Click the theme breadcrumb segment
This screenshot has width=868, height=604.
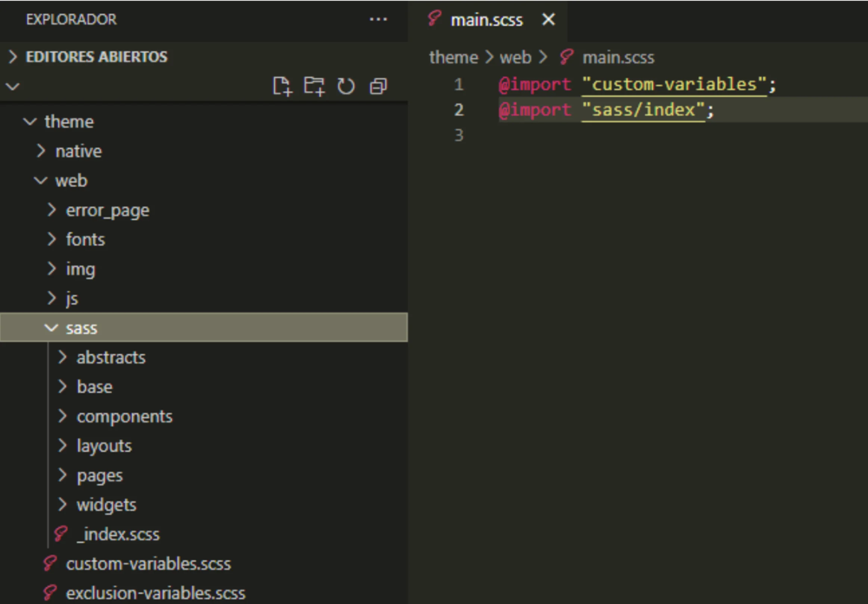453,58
